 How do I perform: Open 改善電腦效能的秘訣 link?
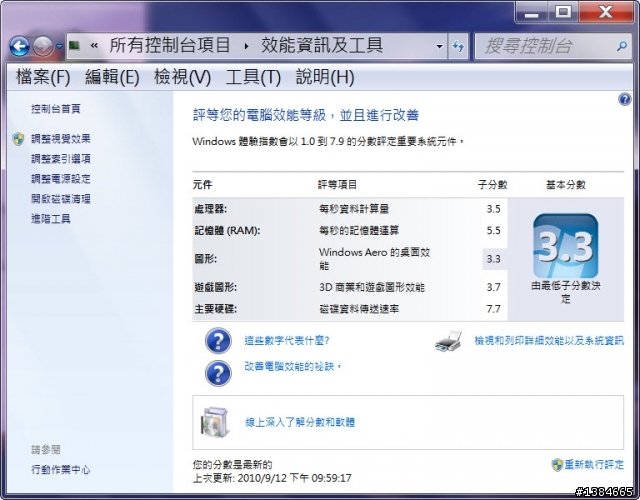point(293,367)
